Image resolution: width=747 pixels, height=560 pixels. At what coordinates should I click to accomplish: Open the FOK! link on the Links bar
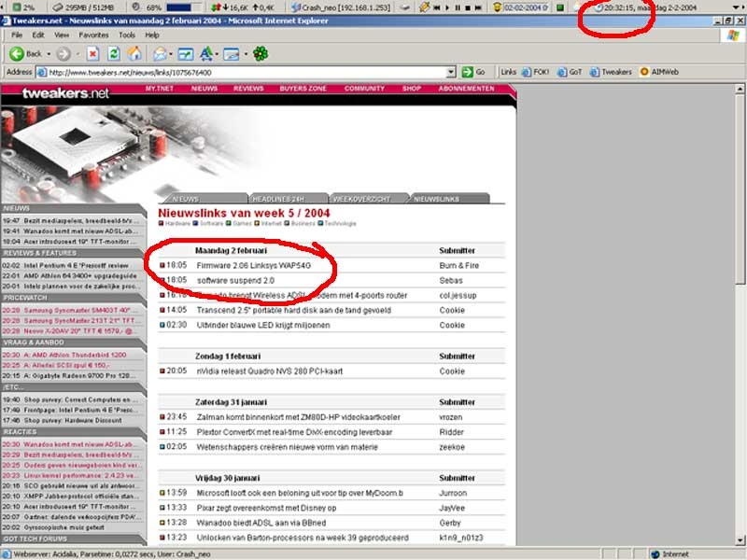(x=535, y=72)
